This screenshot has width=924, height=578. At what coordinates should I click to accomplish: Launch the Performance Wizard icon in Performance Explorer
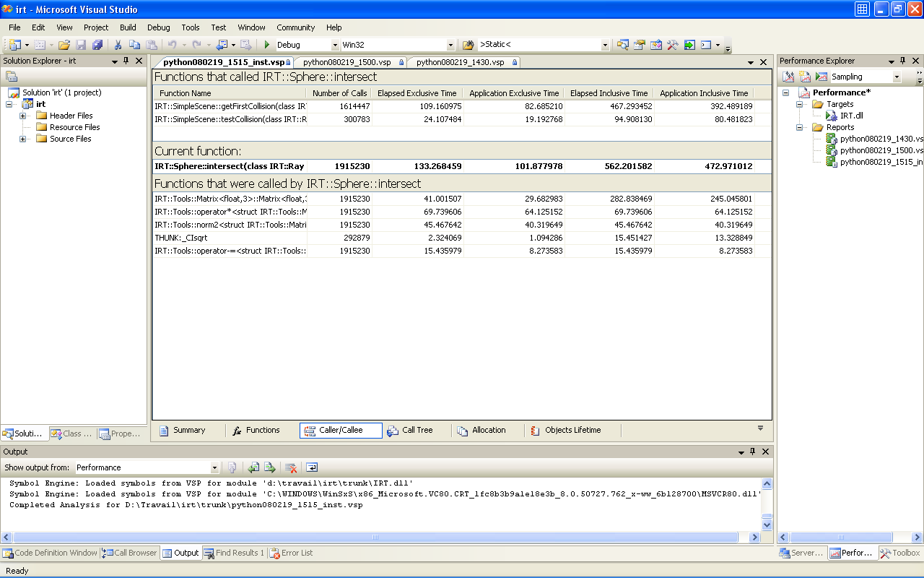click(789, 77)
